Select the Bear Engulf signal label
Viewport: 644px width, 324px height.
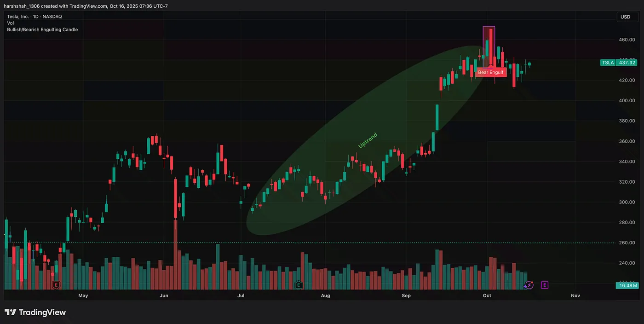[491, 72]
